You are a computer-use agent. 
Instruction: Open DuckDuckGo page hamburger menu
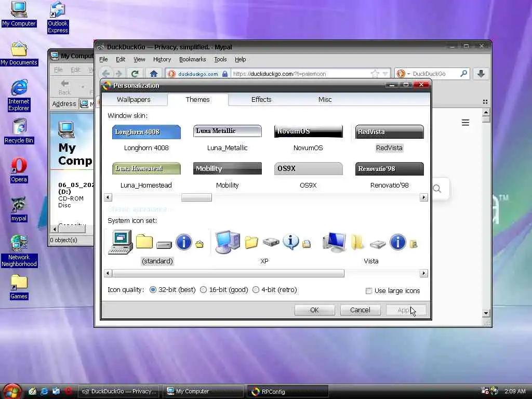(465, 123)
